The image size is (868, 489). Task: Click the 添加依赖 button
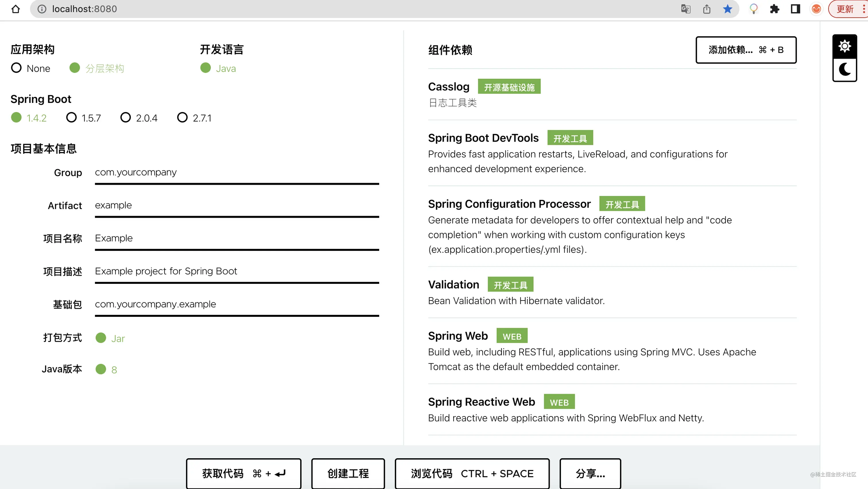click(746, 50)
